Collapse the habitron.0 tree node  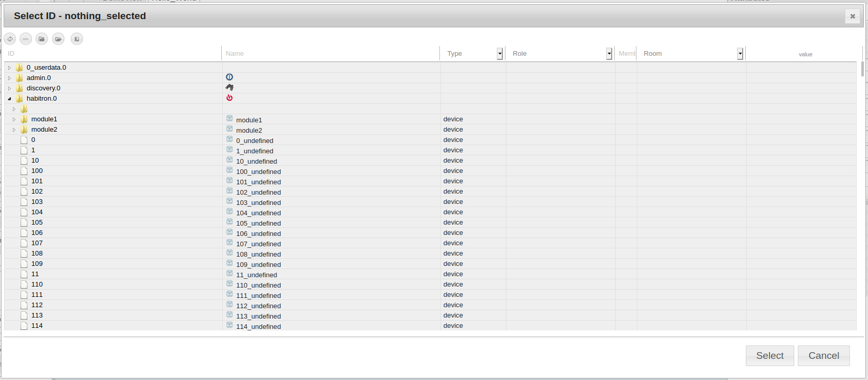[9, 99]
